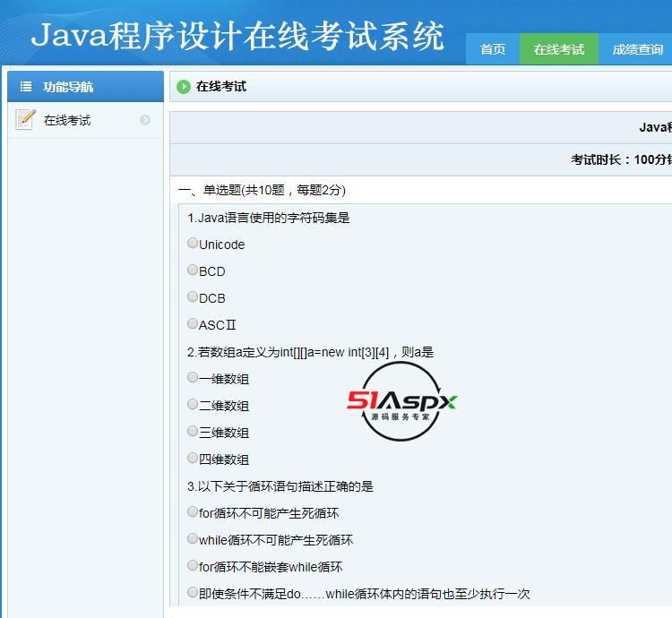The image size is (672, 618).
Task: Select 一维数组 for question 2
Action: pyautogui.click(x=193, y=377)
